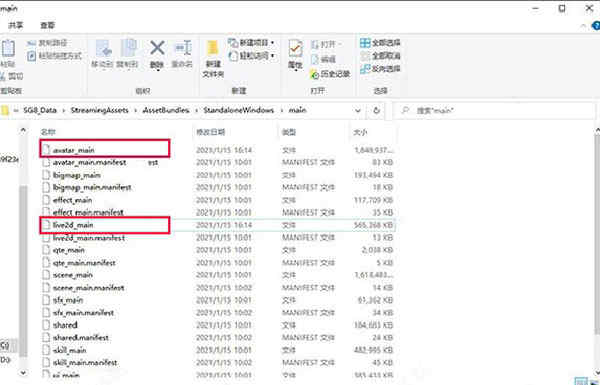Expand the New Item dropdown
Viewport: 600px width, 385px height.
[x=272, y=42]
